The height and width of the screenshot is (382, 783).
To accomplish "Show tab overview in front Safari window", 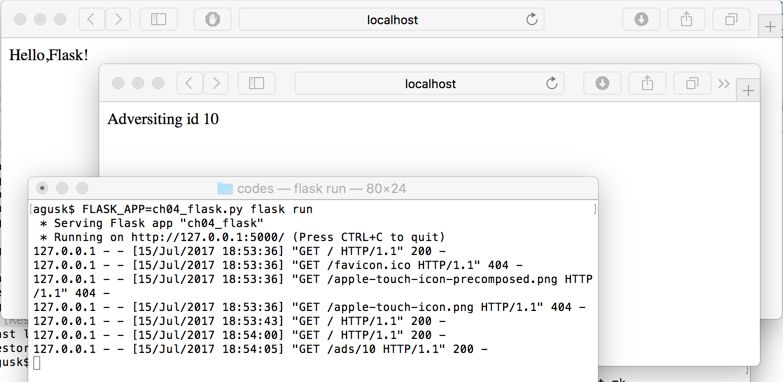I will [692, 83].
